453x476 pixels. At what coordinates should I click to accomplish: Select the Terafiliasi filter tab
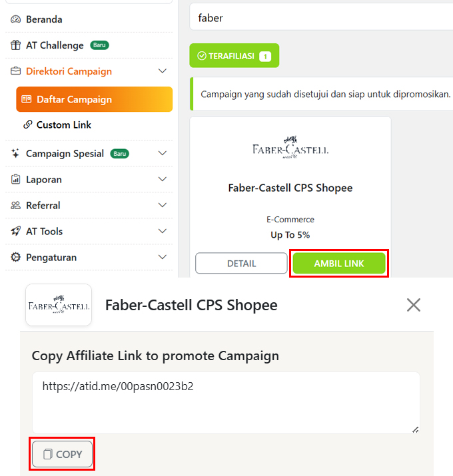point(234,56)
